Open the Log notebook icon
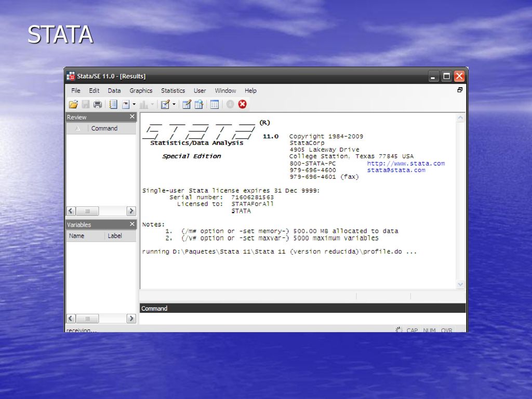 pyautogui.click(x=113, y=104)
